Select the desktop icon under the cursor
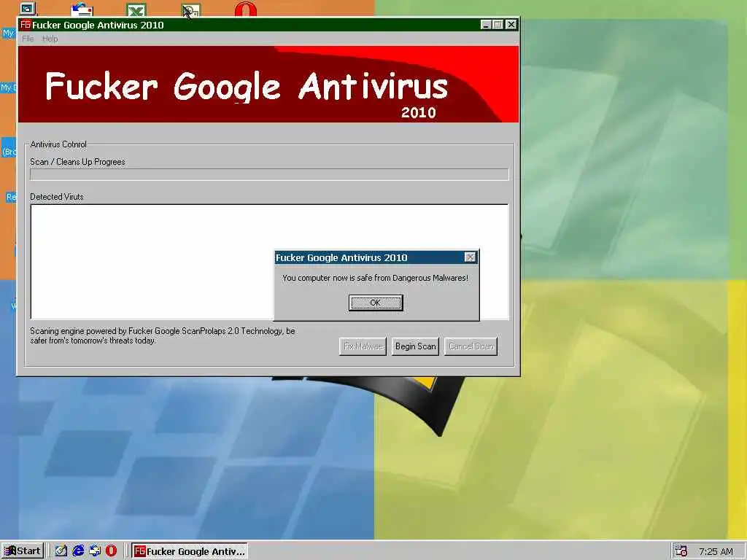The height and width of the screenshot is (560, 747). (x=191, y=10)
